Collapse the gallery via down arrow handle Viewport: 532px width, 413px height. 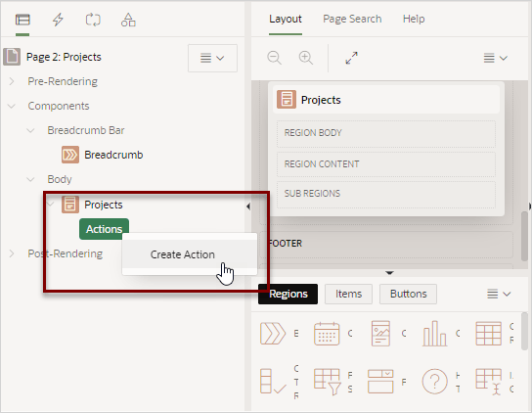(x=389, y=273)
